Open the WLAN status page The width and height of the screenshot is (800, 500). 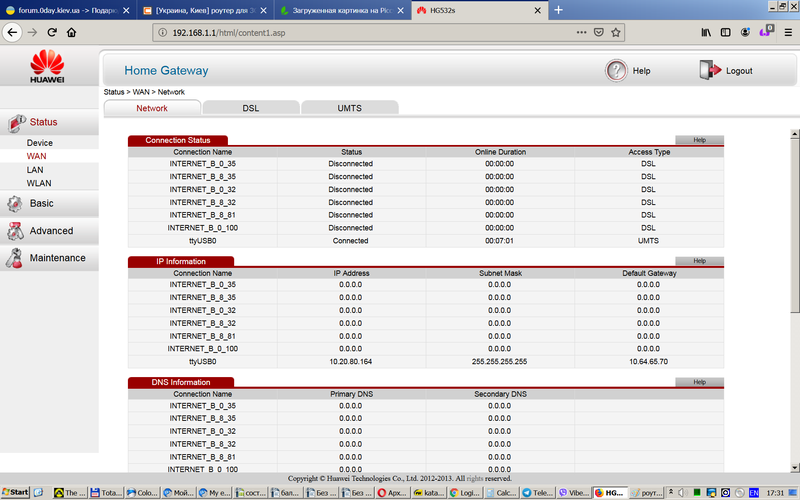pos(39,184)
